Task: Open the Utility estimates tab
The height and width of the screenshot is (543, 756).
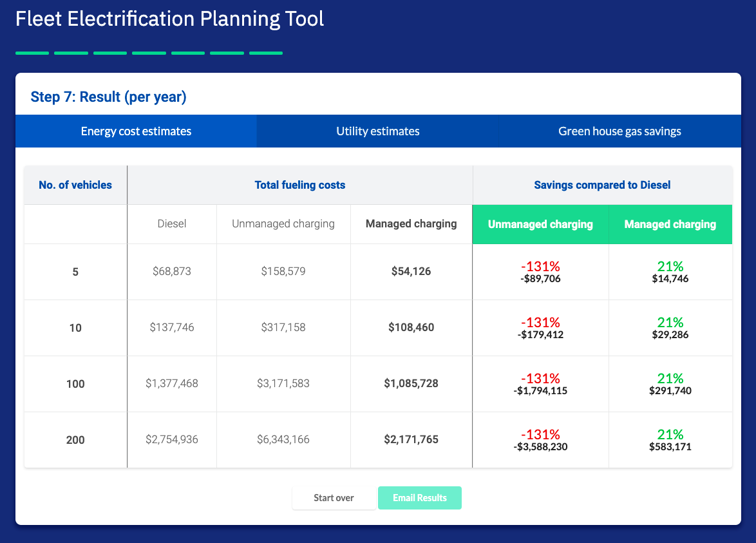Action: [377, 131]
